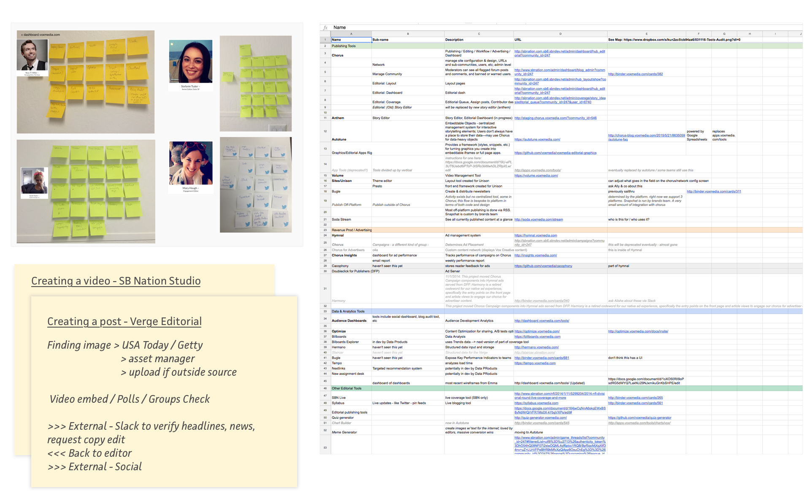This screenshot has width=812, height=504.
Task: Open optimize.voxmedia.com/docs/insite link
Action: pos(638,331)
